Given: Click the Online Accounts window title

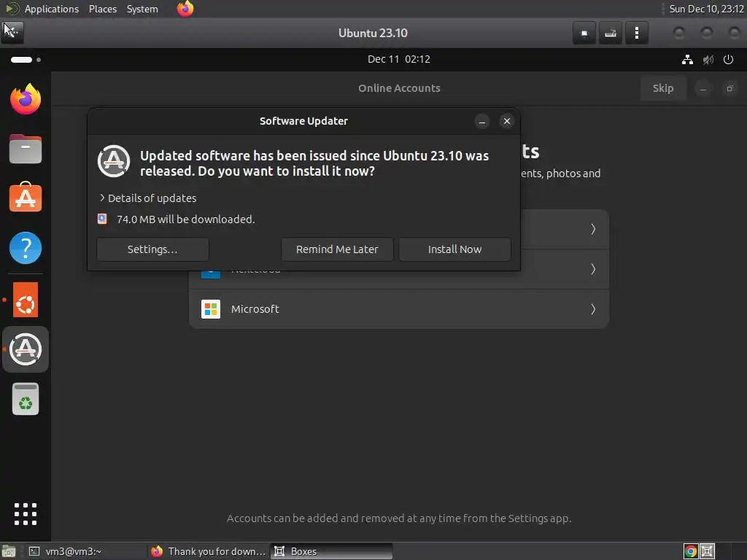Looking at the screenshot, I should 399,88.
